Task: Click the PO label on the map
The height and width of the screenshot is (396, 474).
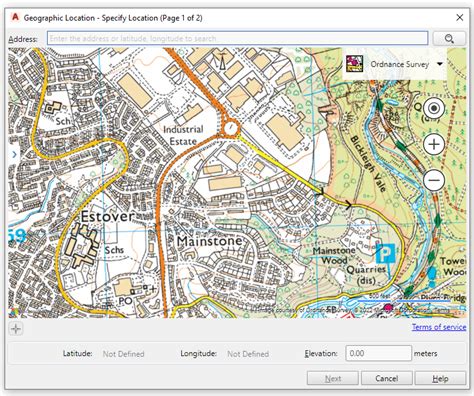Action: pyautogui.click(x=126, y=301)
